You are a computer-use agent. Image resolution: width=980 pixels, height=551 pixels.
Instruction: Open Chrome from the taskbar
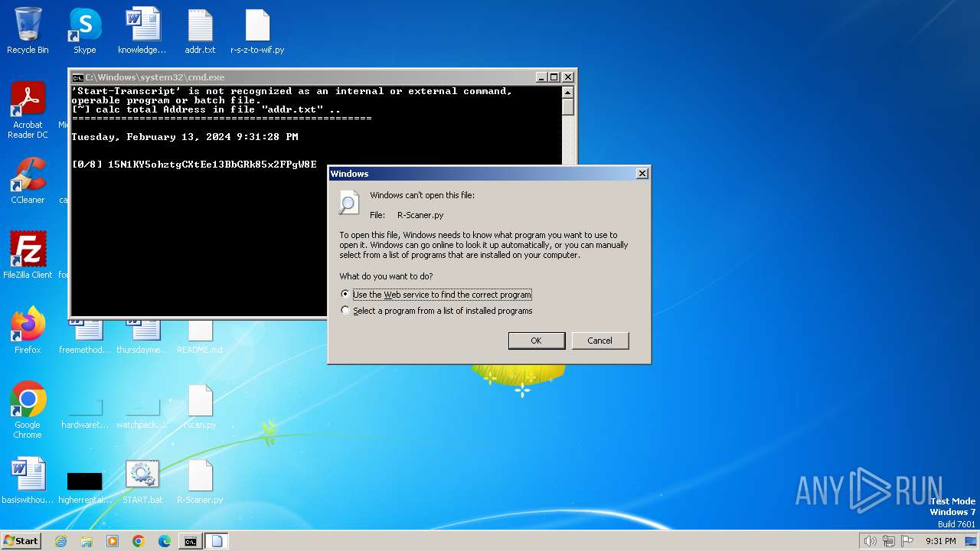point(139,541)
